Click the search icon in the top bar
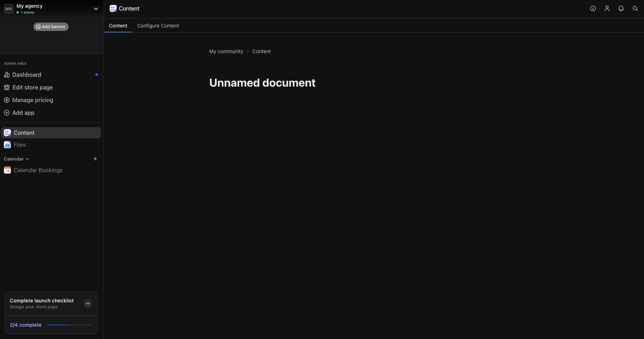The height and width of the screenshot is (339, 644). [x=635, y=8]
